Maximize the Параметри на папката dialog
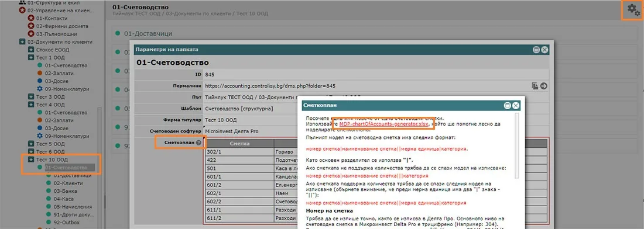The height and width of the screenshot is (229, 644). (536, 50)
